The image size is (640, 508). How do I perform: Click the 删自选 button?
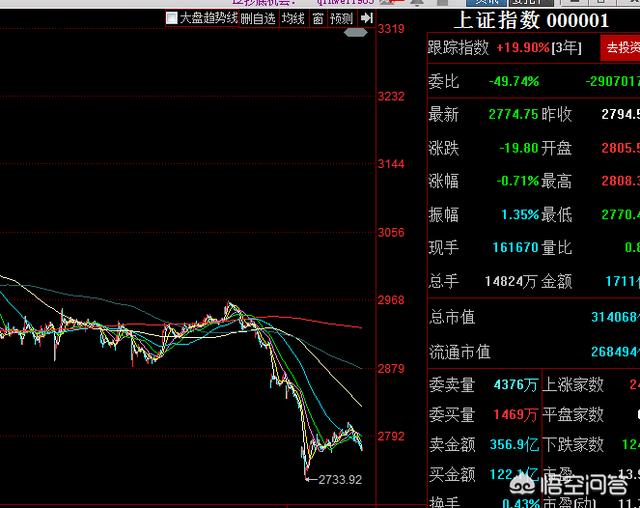(x=258, y=18)
